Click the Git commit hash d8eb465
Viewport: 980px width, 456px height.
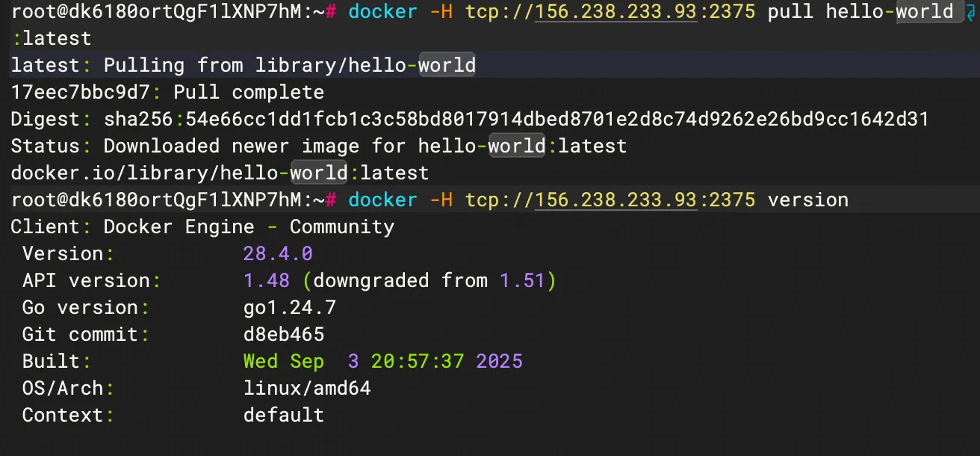point(284,335)
